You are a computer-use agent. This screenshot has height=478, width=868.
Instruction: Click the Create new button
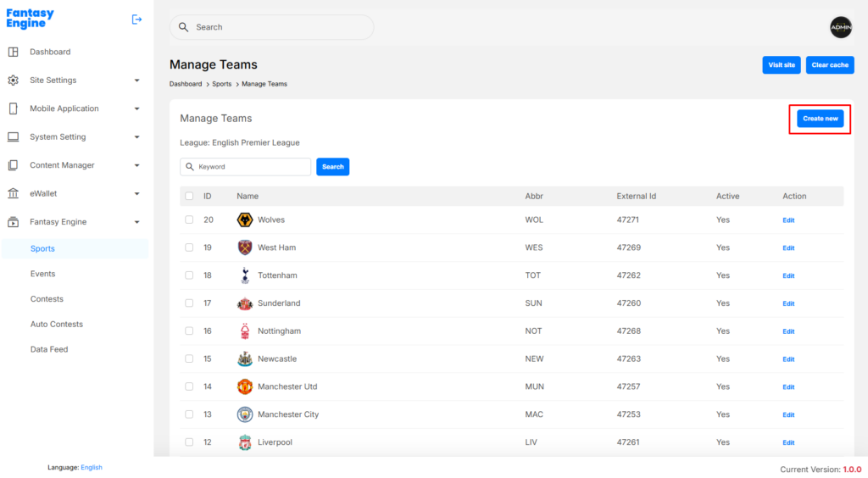820,119
